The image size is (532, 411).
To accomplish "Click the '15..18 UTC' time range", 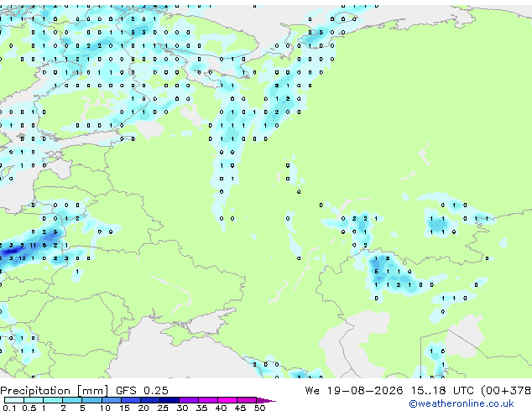I will point(441,390).
